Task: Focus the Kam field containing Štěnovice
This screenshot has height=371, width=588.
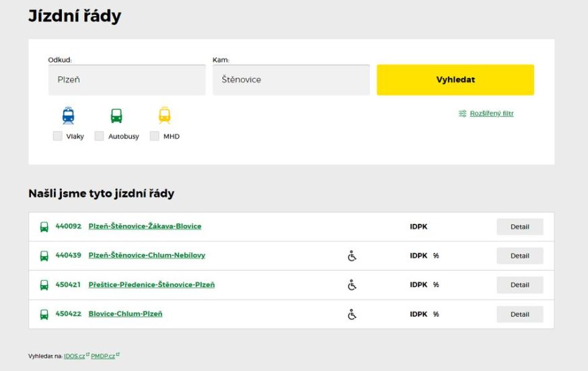Action: pyautogui.click(x=291, y=80)
